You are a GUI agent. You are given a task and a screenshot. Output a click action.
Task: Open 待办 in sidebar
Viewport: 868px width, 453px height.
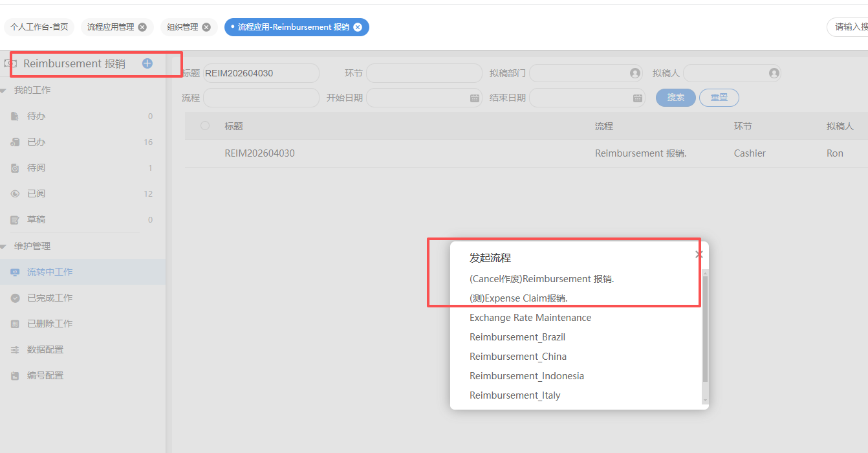click(x=83, y=116)
